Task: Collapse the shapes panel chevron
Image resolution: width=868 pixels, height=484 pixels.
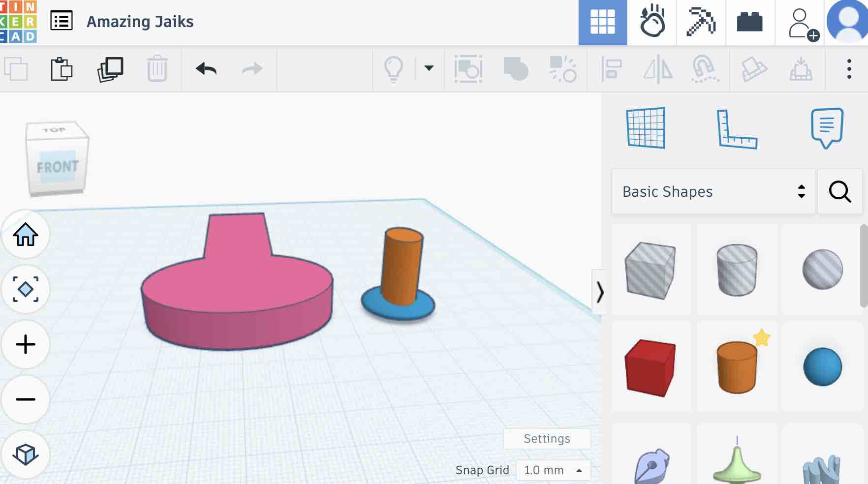Action: tap(599, 292)
